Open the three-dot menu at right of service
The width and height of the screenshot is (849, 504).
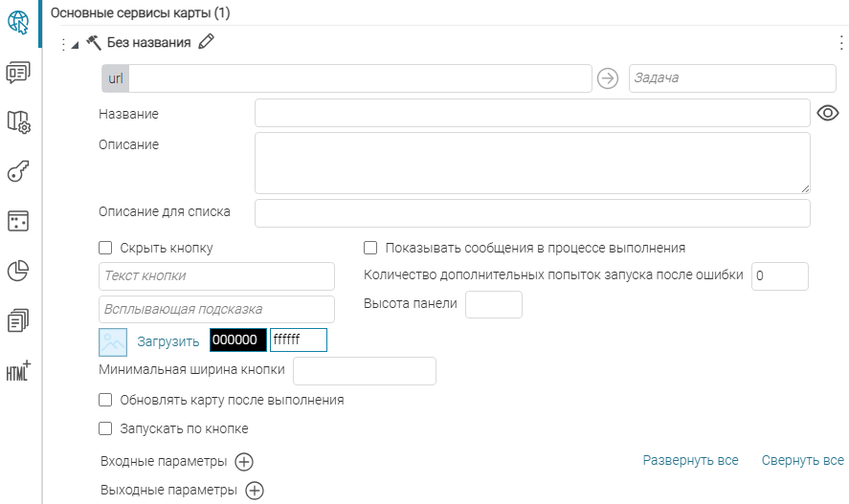[841, 43]
